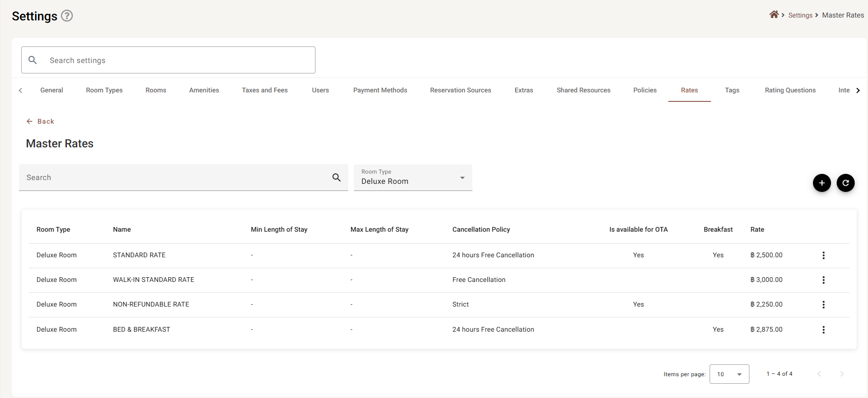The image size is (868, 398).
Task: Open the Amenities tab
Action: click(x=204, y=90)
